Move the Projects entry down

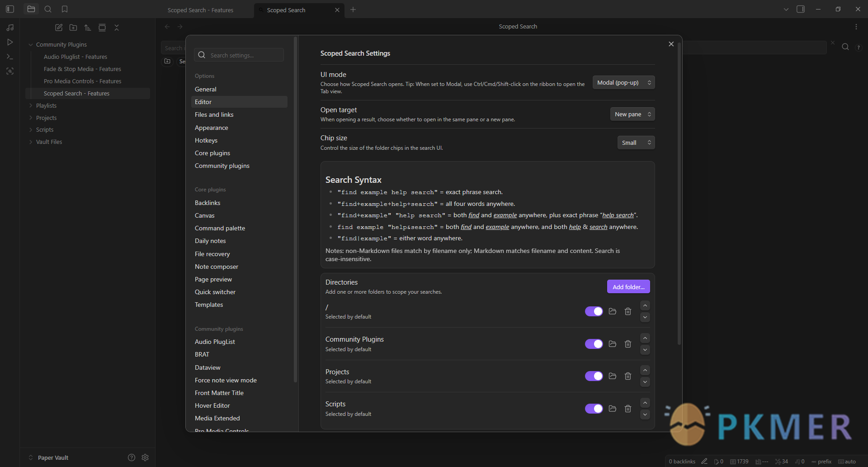pyautogui.click(x=645, y=382)
